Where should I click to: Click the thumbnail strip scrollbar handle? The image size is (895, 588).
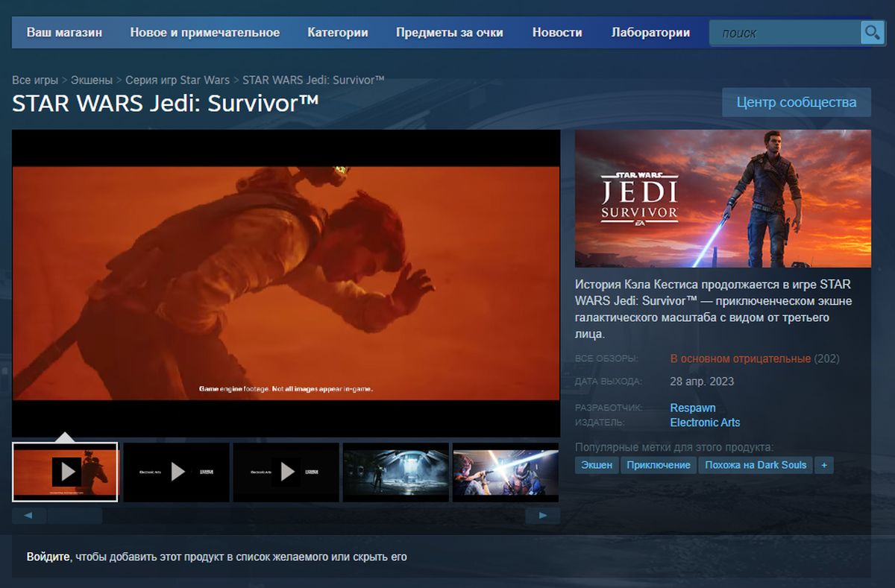(x=75, y=516)
